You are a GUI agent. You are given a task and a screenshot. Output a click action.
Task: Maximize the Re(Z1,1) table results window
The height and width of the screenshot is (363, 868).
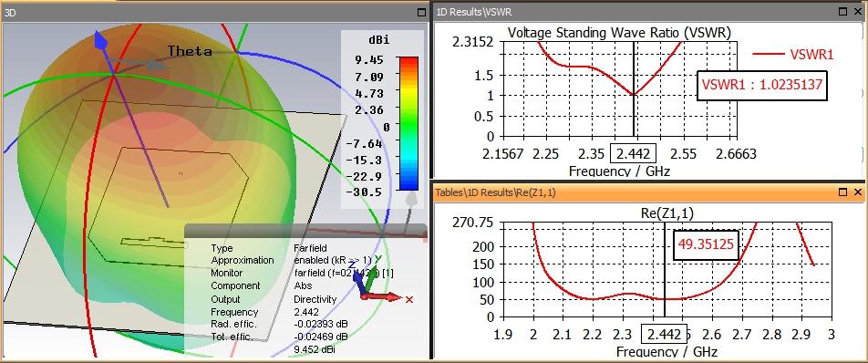[843, 192]
